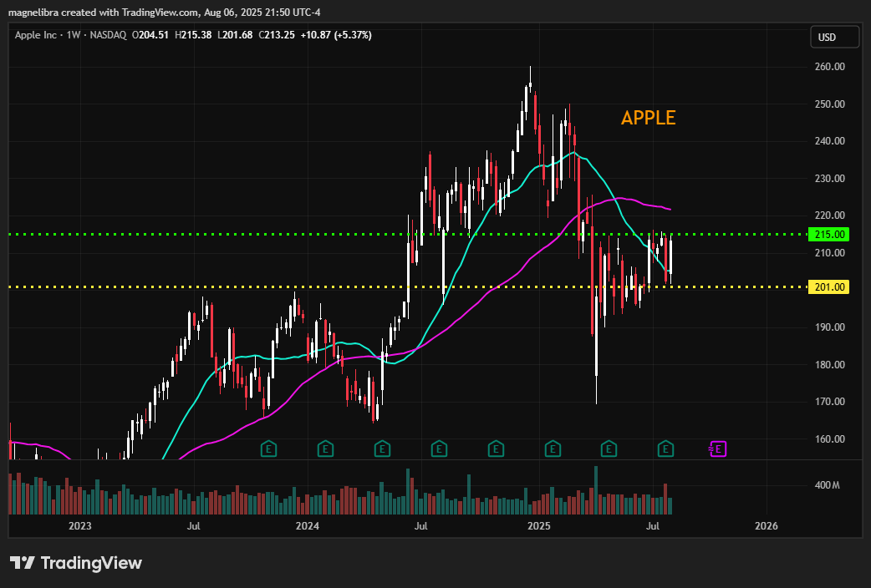Click the 220.00 price axis label
The height and width of the screenshot is (588, 871).
pos(830,215)
